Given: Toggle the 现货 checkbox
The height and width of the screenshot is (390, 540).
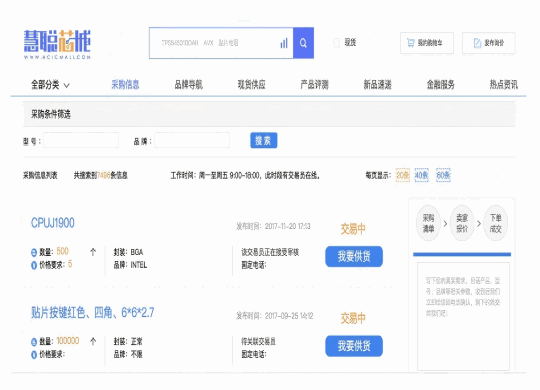Looking at the screenshot, I should 336,43.
